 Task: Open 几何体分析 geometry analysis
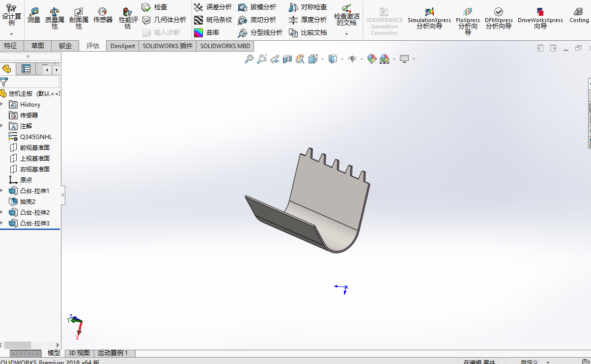[x=164, y=20]
